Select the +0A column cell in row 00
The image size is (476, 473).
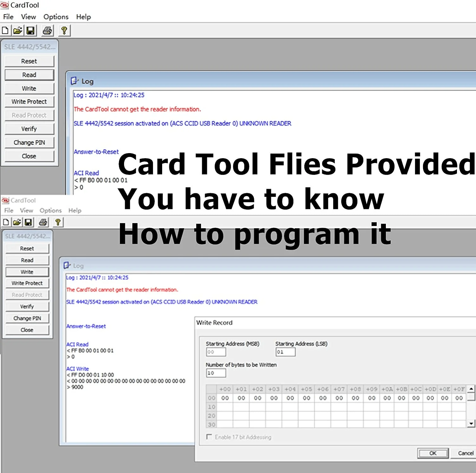tap(387, 398)
